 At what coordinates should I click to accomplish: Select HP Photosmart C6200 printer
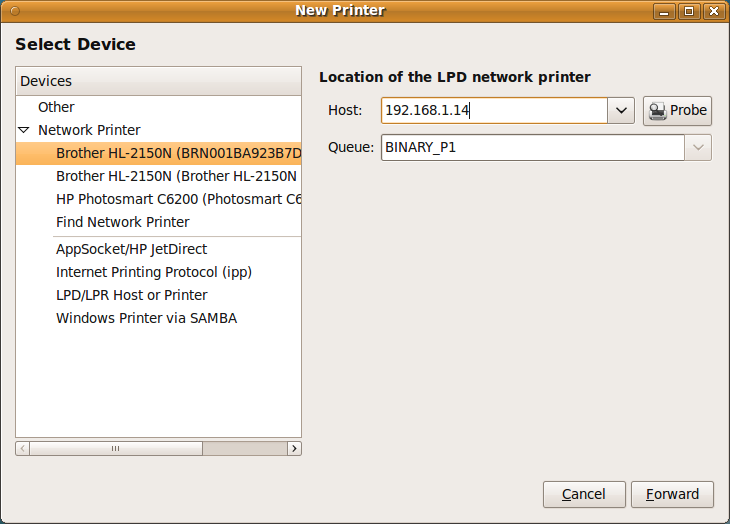coord(177,199)
